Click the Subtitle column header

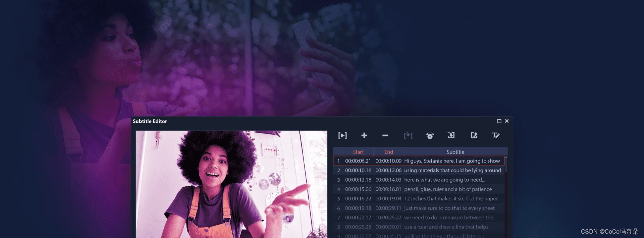455,152
